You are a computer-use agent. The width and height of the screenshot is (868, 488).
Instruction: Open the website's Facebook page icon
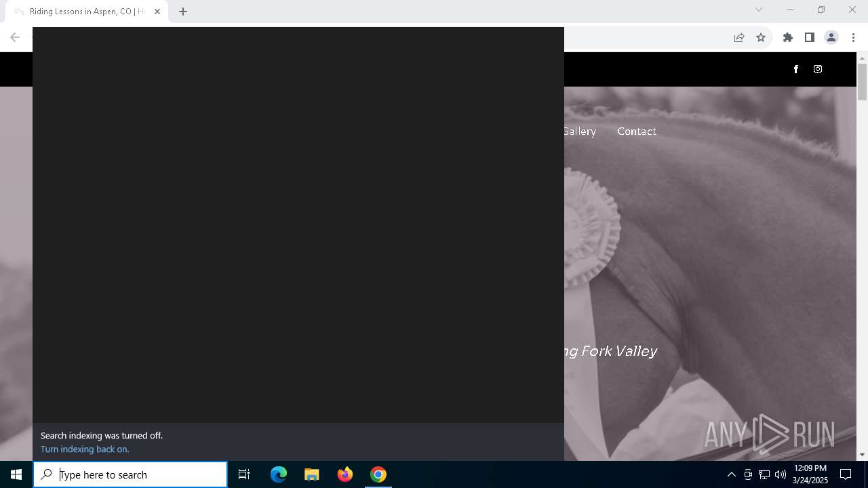796,69
